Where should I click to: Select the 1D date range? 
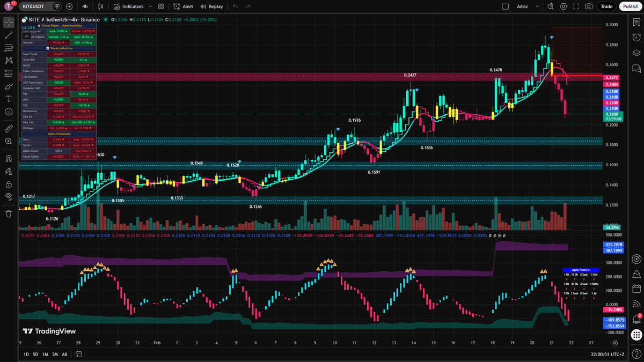click(x=27, y=354)
